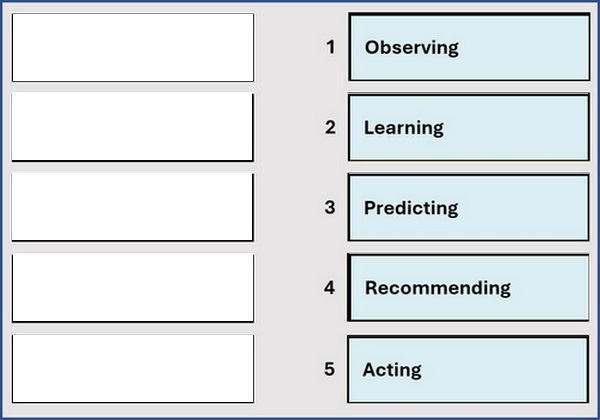Screen dimensions: 600x420
Task: Click the number 1 label
Action: click(x=330, y=47)
